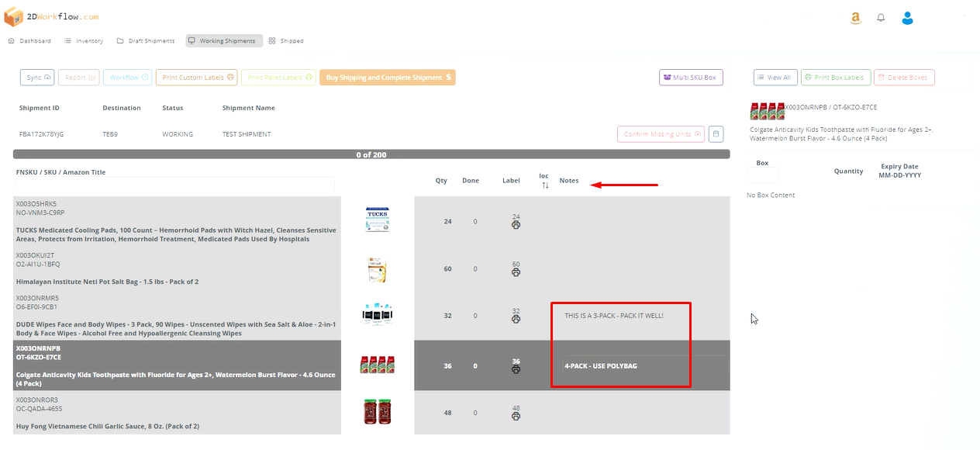
Task: Open the notifications bell
Action: tap(881, 18)
